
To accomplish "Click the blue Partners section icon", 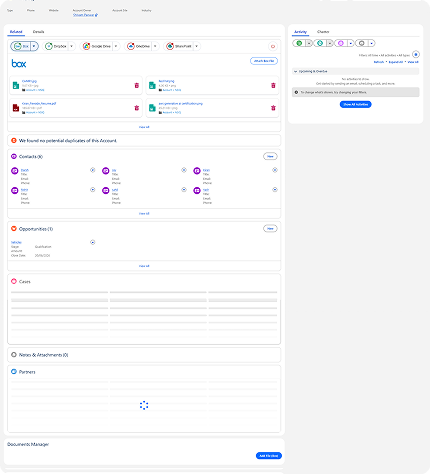I will (14, 371).
